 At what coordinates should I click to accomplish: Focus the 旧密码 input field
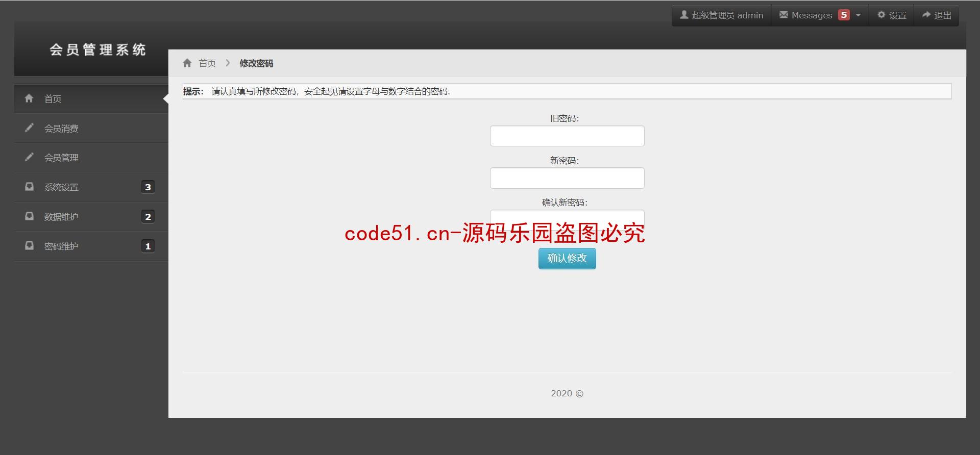click(567, 136)
